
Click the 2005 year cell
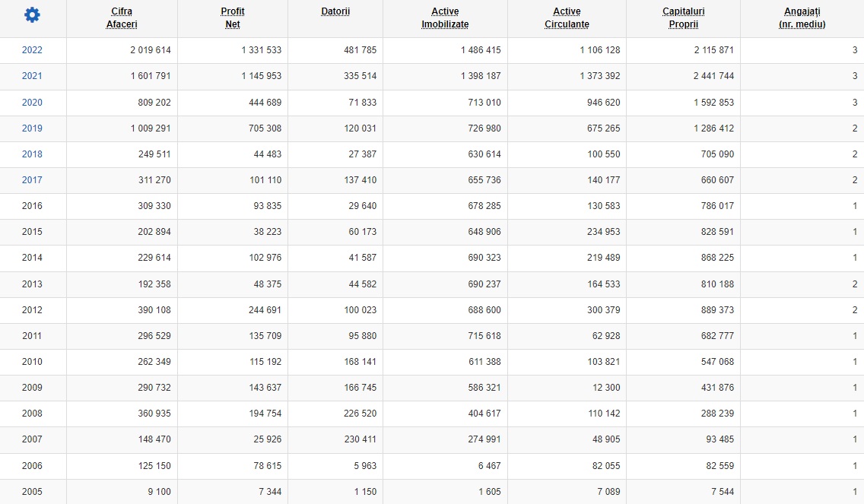32,492
